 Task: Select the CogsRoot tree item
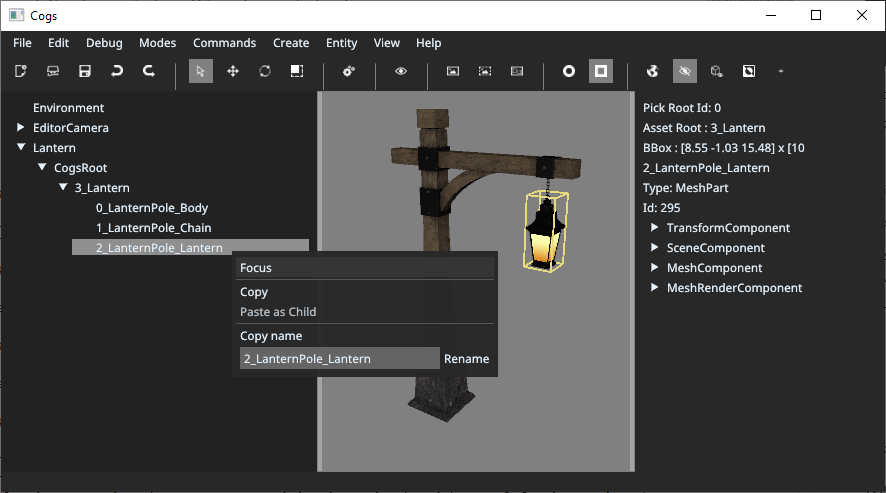click(80, 168)
